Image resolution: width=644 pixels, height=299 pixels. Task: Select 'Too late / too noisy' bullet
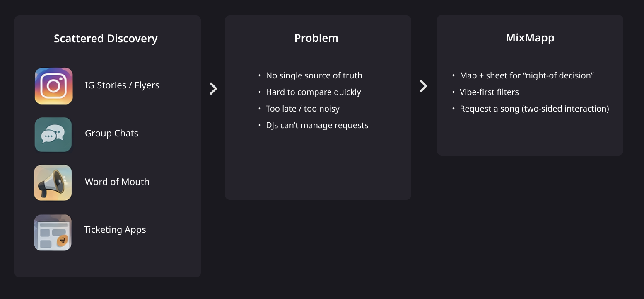(x=302, y=109)
